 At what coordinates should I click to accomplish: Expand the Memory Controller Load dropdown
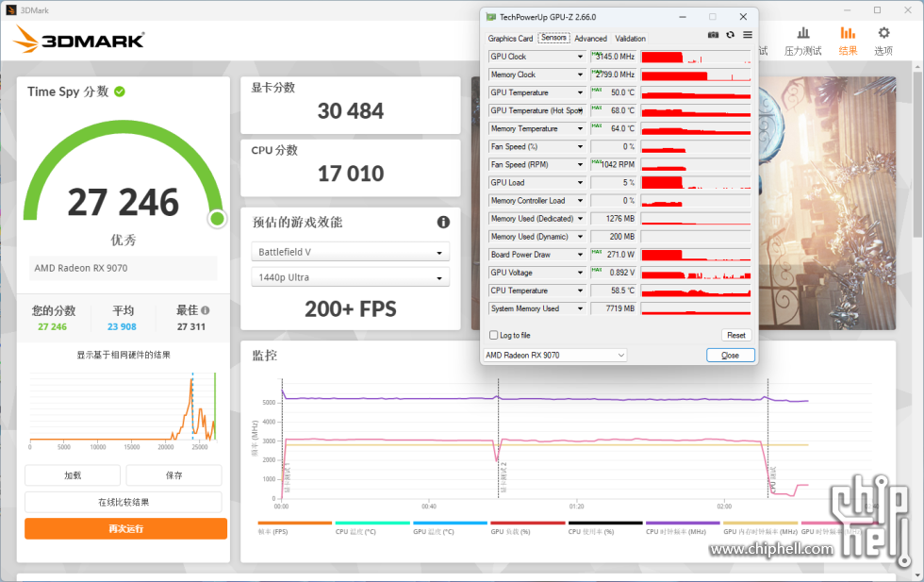click(580, 201)
